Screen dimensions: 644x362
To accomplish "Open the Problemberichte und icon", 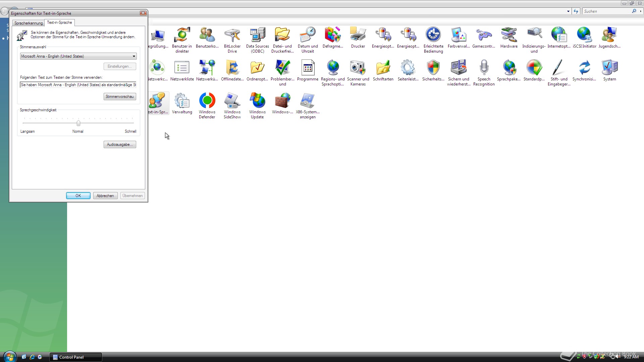I will pos(282,73).
